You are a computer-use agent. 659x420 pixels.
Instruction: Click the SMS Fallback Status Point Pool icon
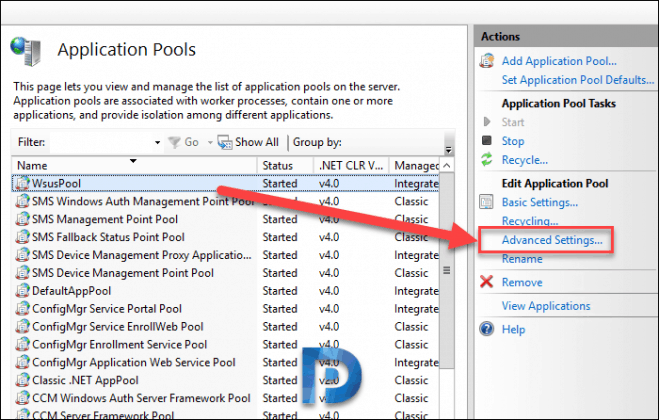tap(22, 237)
